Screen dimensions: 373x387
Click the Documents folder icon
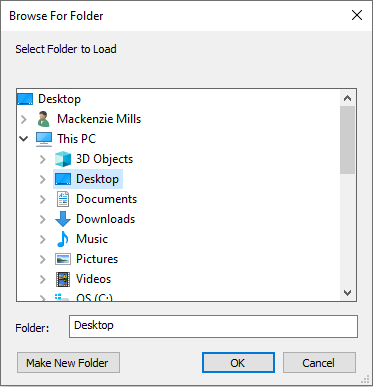63,199
